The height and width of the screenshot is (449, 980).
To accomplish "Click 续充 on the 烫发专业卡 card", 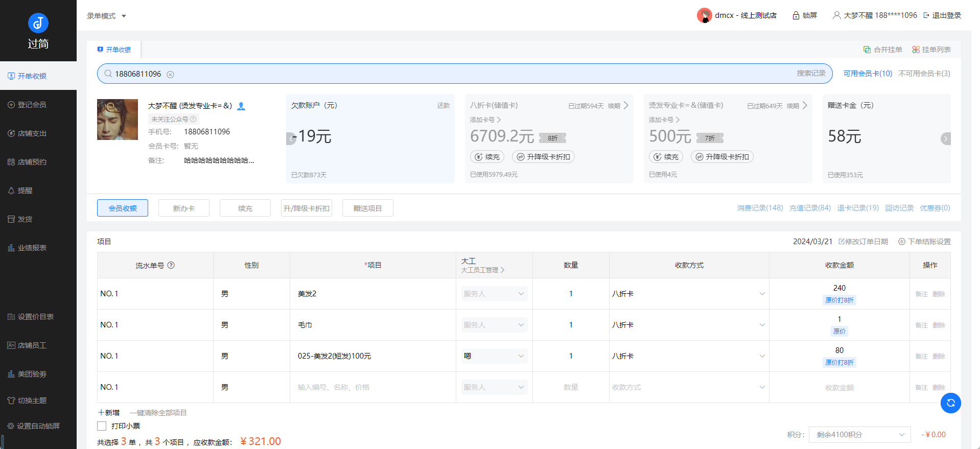I will [x=666, y=157].
